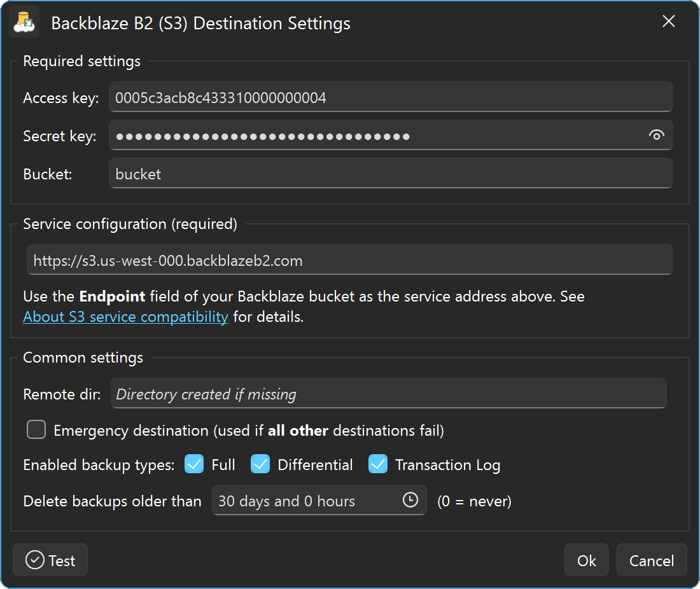Click the bold Endpoint word in hint
The width and height of the screenshot is (700, 589).
point(112,296)
